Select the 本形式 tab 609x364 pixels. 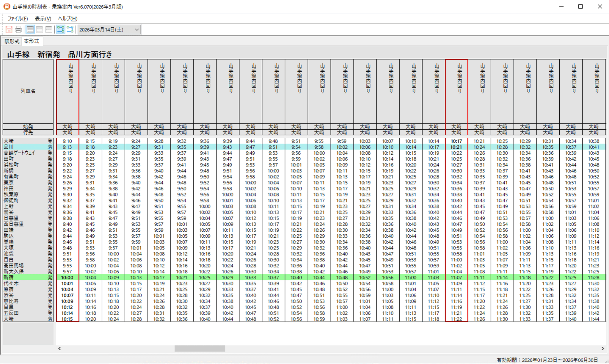(32, 41)
